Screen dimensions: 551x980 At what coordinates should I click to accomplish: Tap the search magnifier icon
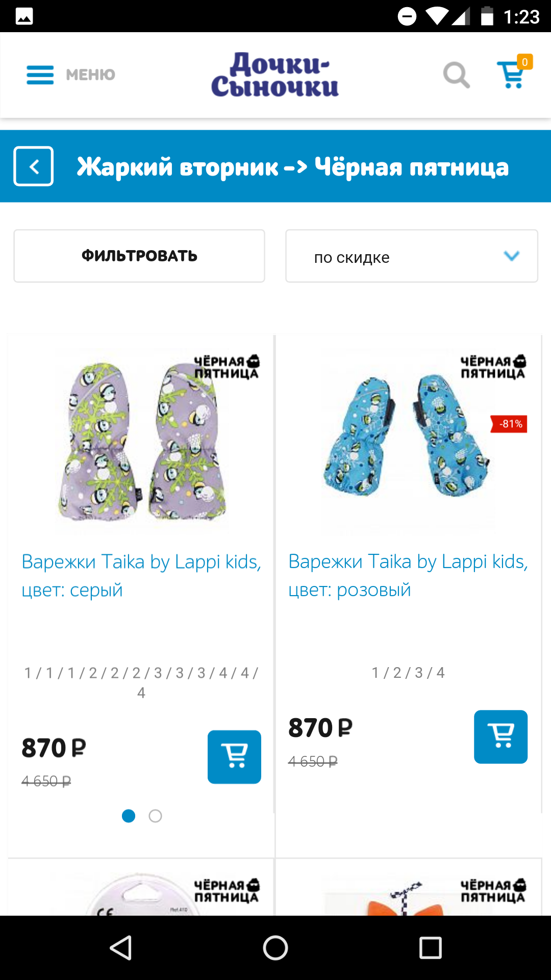[456, 75]
